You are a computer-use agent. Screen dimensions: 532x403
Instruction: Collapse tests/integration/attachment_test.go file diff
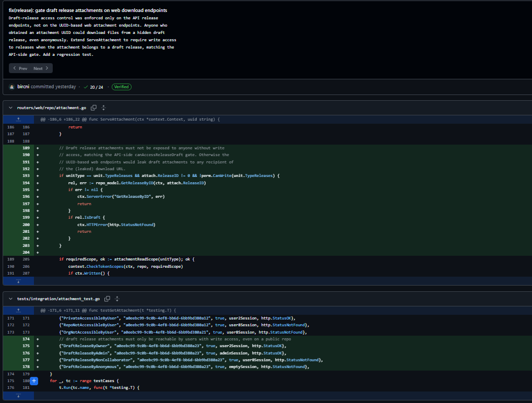[10, 299]
